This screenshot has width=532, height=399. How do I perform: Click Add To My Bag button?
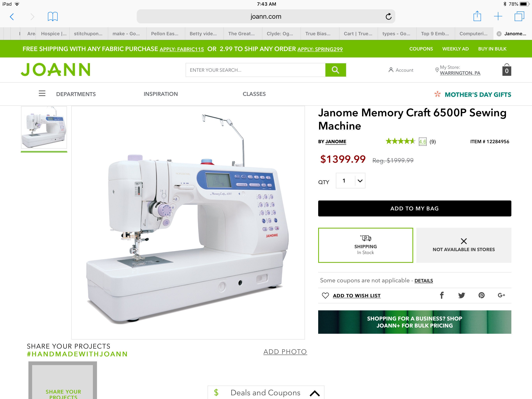415,208
